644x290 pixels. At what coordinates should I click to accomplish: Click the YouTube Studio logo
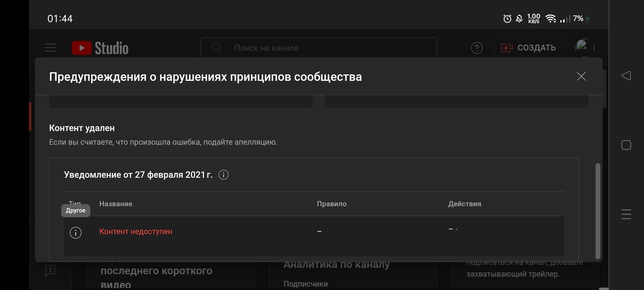100,48
